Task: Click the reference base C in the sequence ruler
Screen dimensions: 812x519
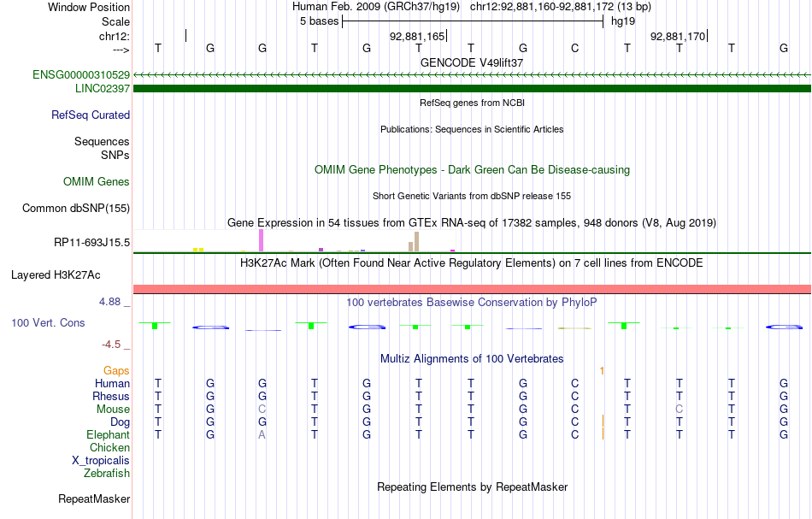Action: pyautogui.click(x=575, y=48)
